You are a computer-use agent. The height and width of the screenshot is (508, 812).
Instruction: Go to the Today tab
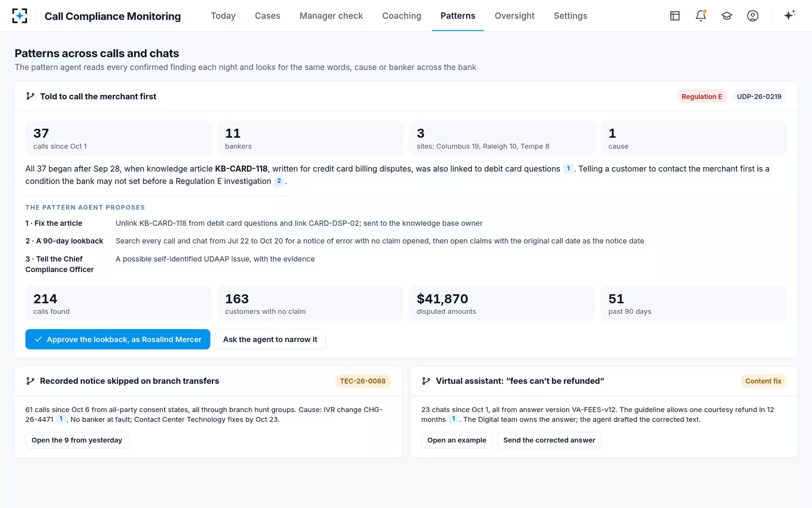click(x=223, y=16)
